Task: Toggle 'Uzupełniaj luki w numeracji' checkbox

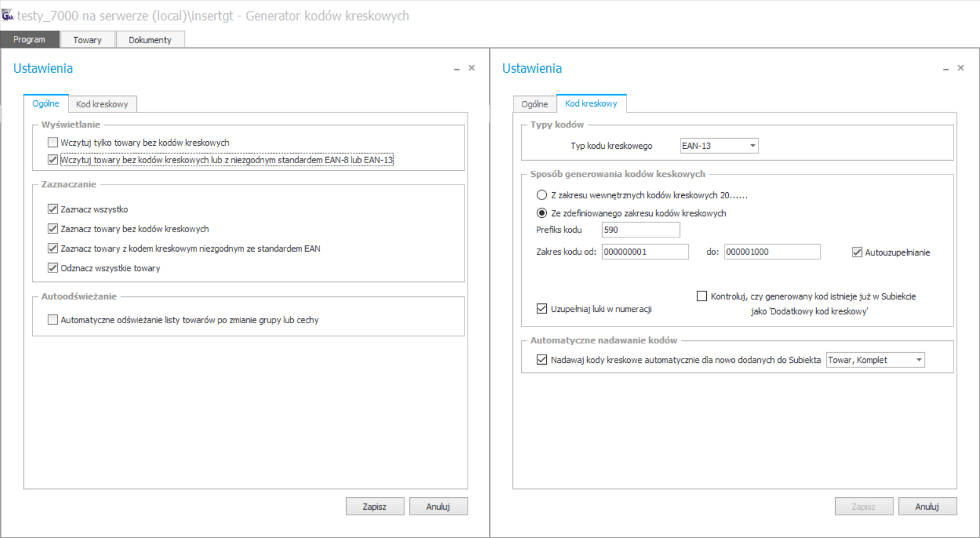Action: pyautogui.click(x=542, y=309)
